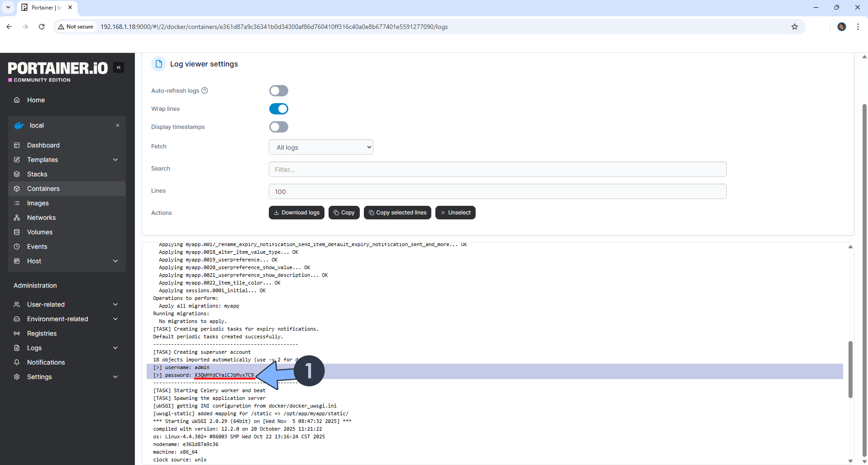Open the Networks section
868x465 pixels.
click(41, 218)
